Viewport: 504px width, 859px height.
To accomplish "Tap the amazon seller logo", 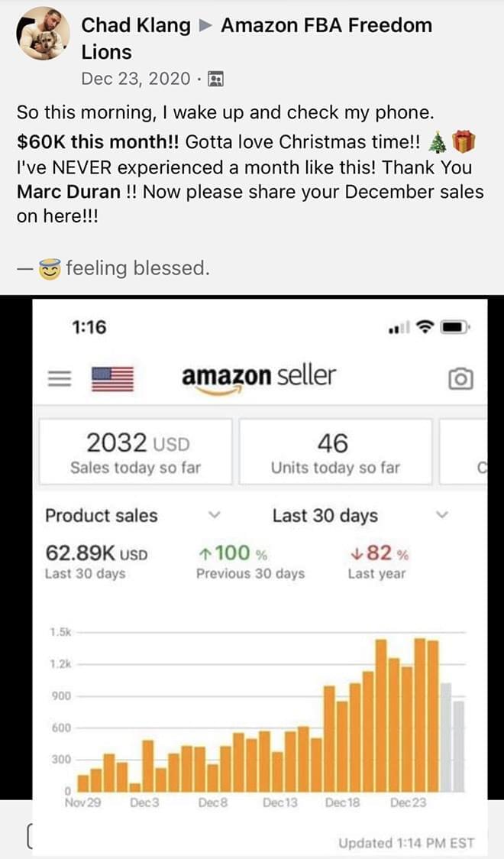I will pyautogui.click(x=258, y=377).
